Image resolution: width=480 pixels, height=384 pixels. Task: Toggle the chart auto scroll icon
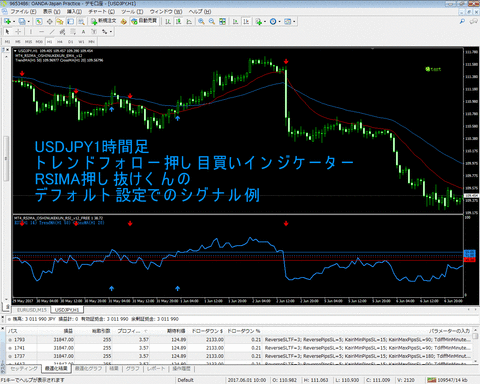235,21
